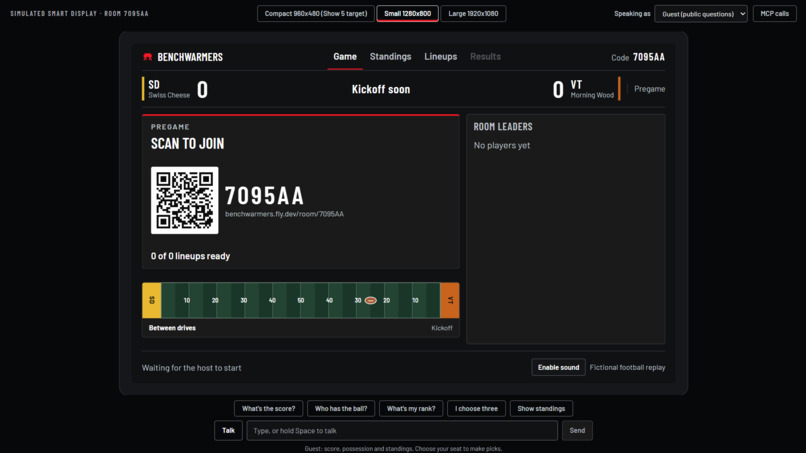Switch to the Results tab

click(x=485, y=57)
